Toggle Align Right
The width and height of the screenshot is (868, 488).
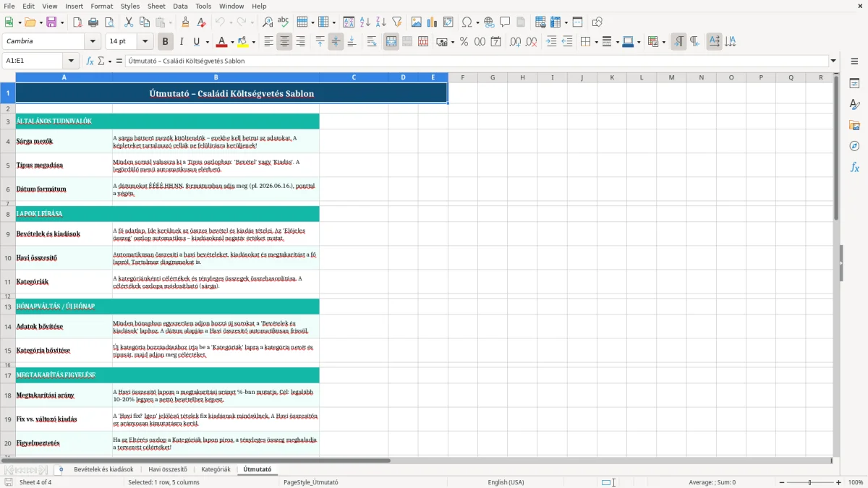(300, 42)
